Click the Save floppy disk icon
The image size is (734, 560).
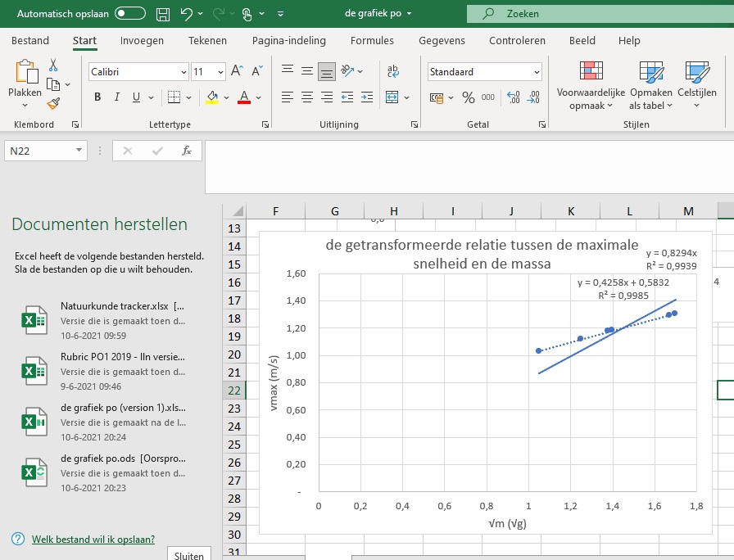[x=163, y=14]
